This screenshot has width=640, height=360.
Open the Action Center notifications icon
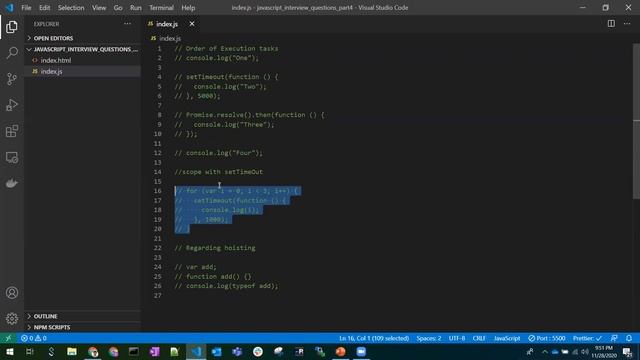[x=627, y=352]
